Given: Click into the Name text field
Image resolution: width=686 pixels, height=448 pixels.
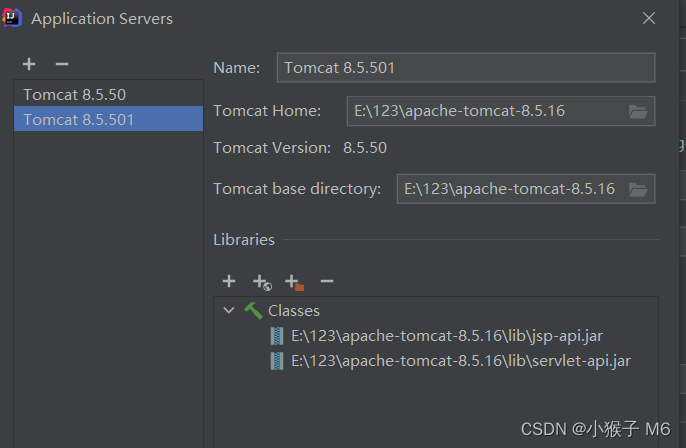Looking at the screenshot, I should 465,68.
